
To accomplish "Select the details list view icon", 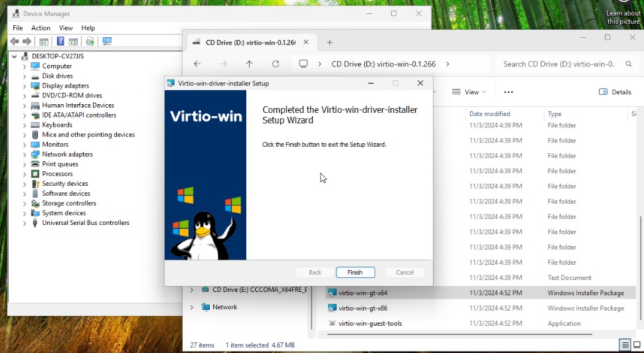I will point(625,345).
